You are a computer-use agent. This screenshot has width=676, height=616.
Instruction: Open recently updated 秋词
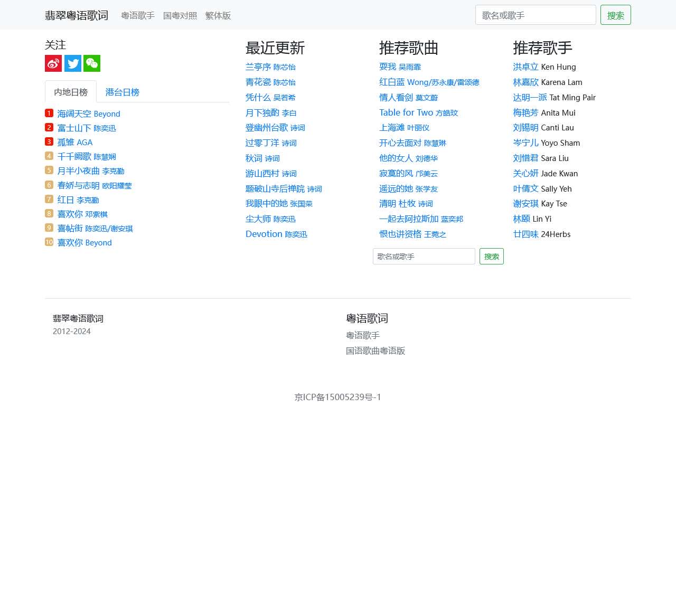[x=262, y=158]
